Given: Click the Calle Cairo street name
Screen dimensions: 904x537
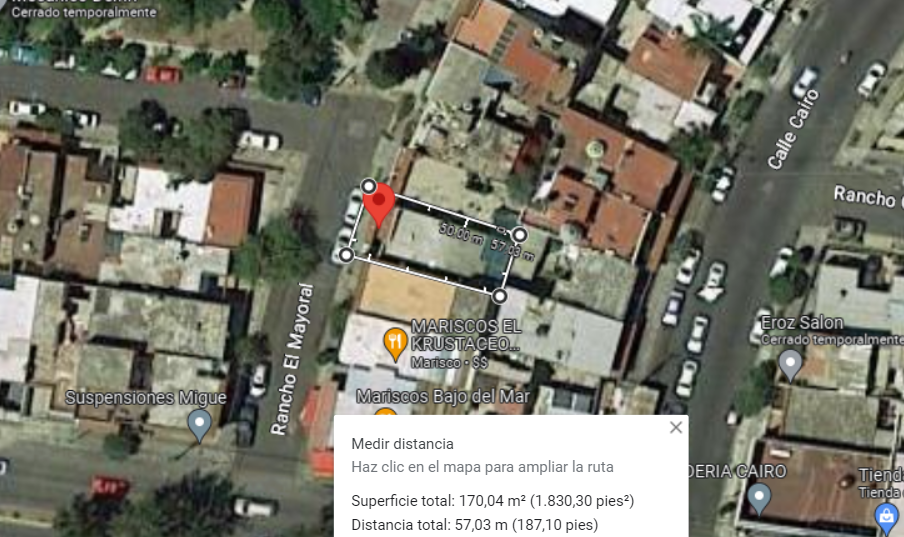Looking at the screenshot, I should point(793,129).
